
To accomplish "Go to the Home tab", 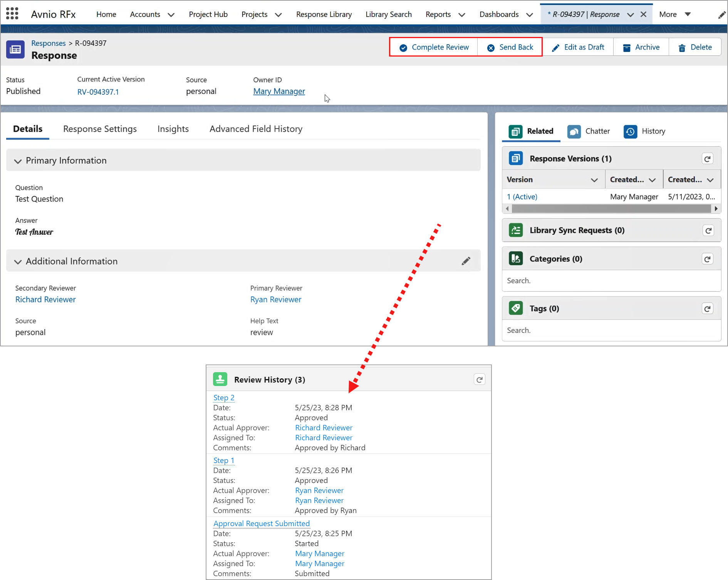I will point(106,14).
